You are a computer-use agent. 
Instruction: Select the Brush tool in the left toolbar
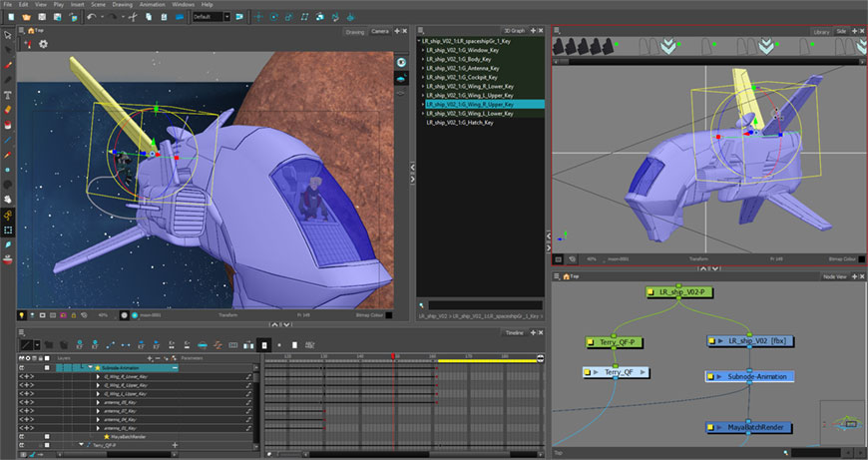pos(8,65)
